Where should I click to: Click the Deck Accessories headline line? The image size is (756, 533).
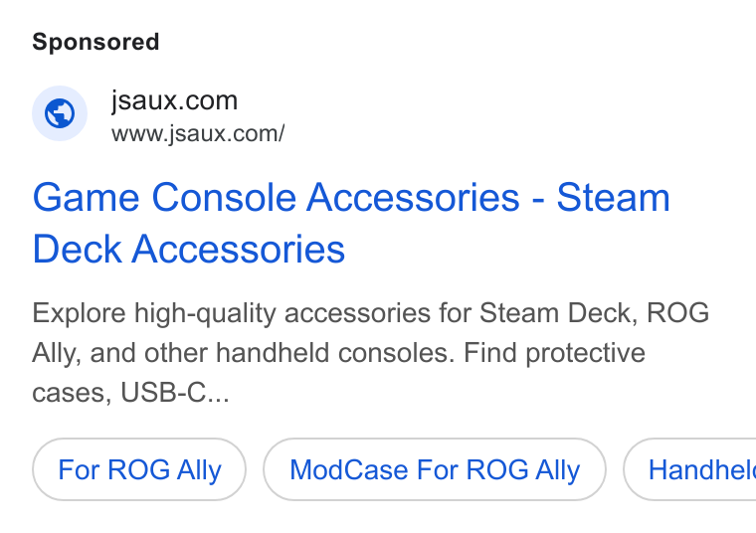(189, 250)
